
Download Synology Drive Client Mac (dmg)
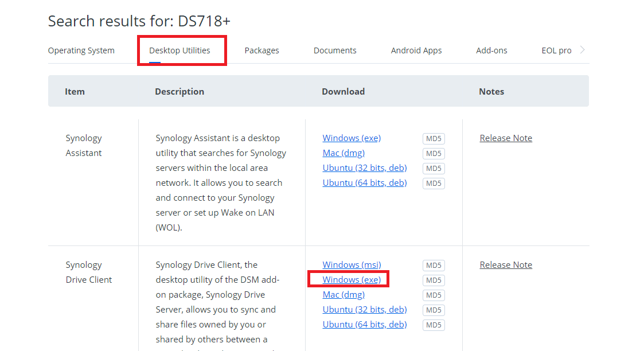pos(344,295)
